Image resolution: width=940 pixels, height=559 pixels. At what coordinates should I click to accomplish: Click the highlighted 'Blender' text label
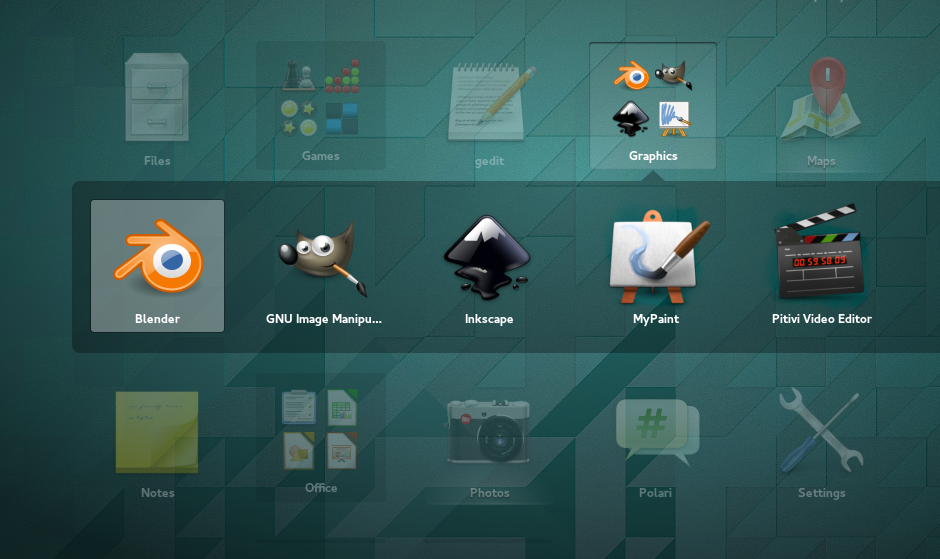(157, 319)
